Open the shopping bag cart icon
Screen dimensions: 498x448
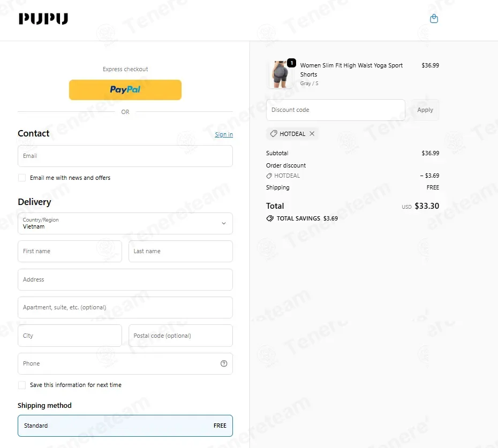pos(434,19)
